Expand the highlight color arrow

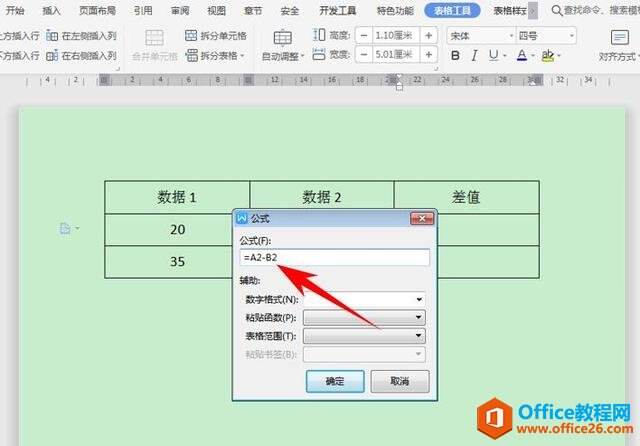[x=559, y=55]
